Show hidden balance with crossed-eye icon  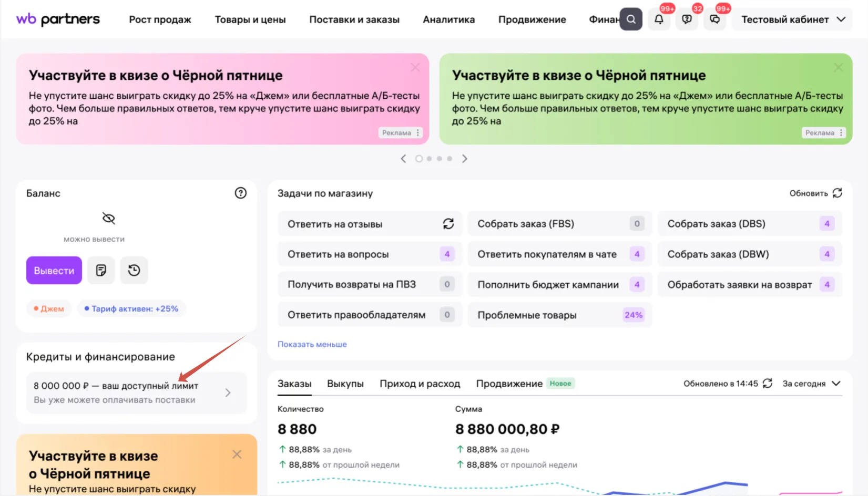coord(108,218)
